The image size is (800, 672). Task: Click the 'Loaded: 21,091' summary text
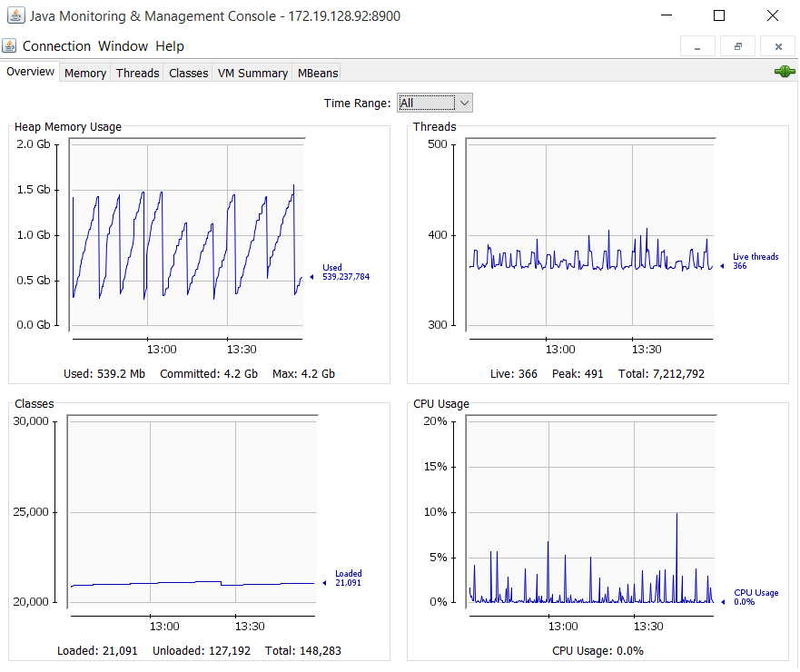click(97, 650)
